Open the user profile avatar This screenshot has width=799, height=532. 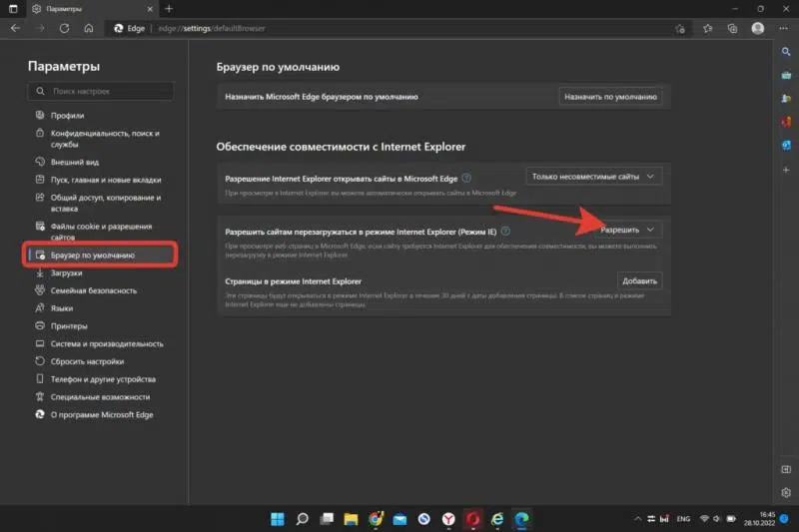pos(758,29)
